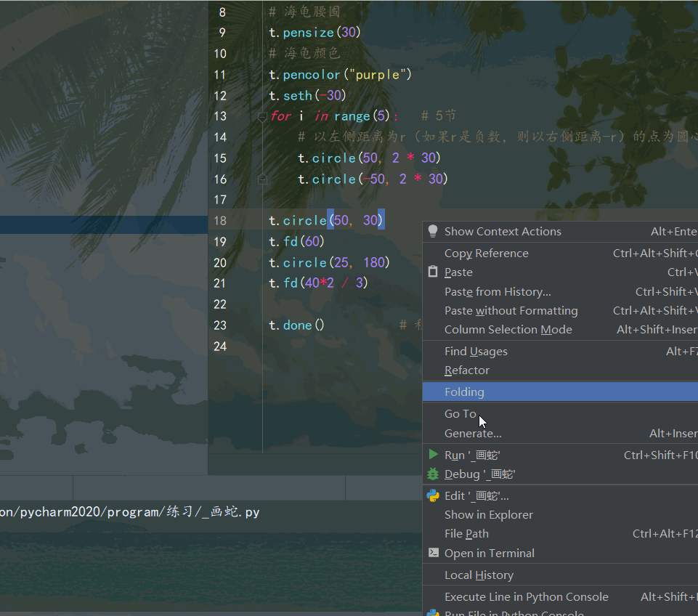Select Paste without Formatting

coord(560,311)
